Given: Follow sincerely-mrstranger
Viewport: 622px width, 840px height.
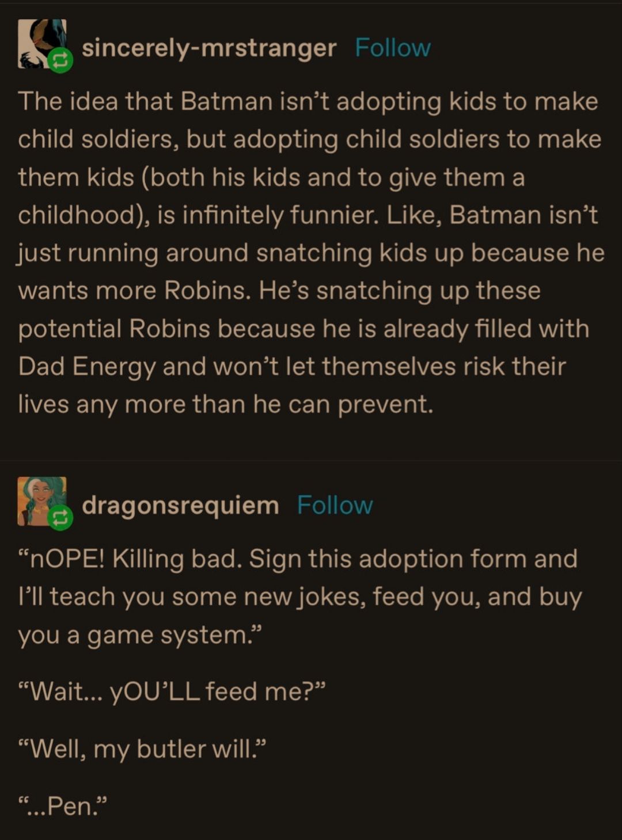Looking at the screenshot, I should coord(392,48).
